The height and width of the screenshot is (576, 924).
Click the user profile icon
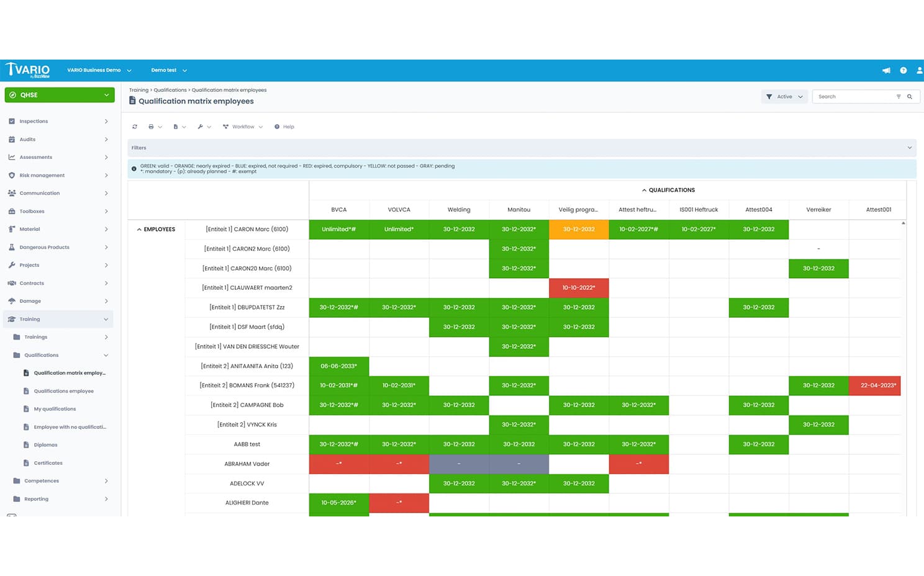point(920,71)
